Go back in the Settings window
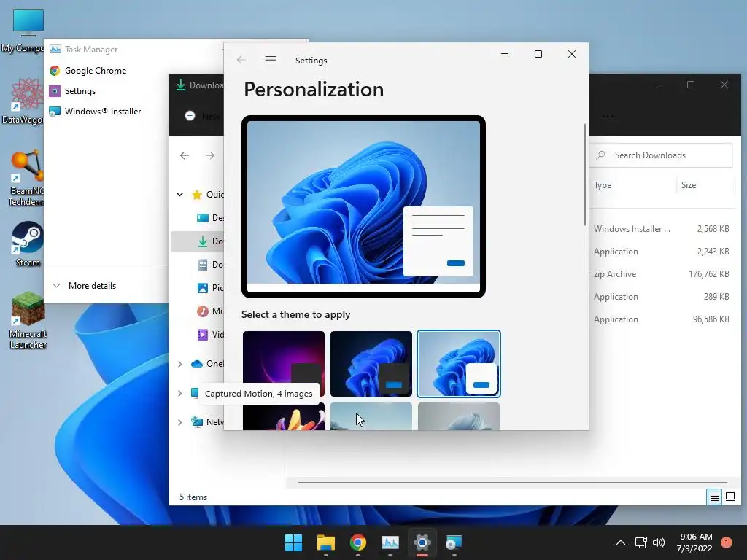Screen dimensions: 747x560 click(241, 60)
